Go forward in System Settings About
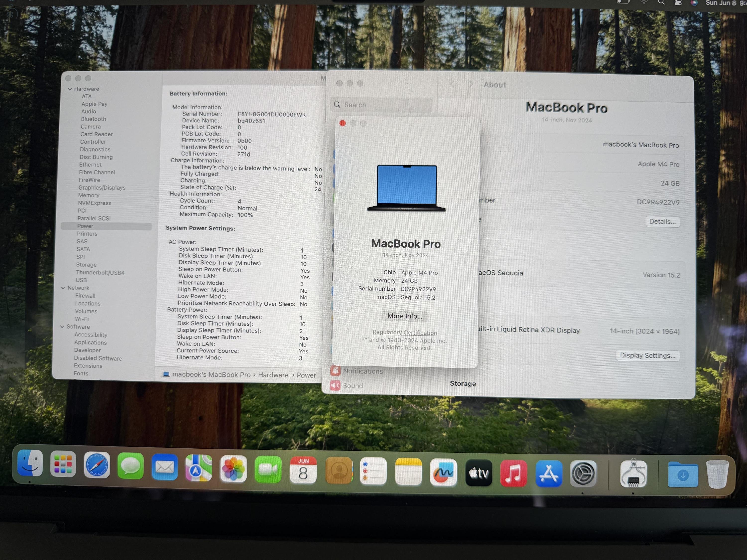Image resolution: width=747 pixels, height=560 pixels. point(471,84)
